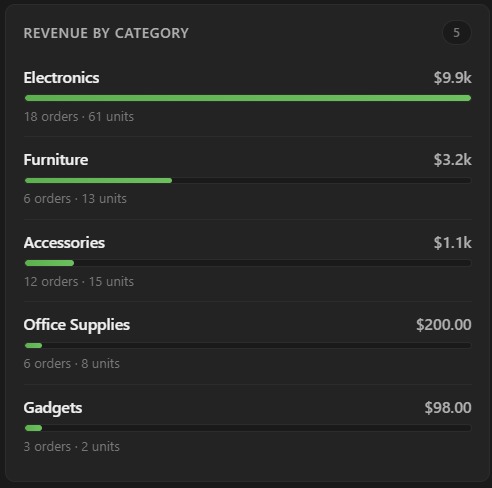492x488 pixels.
Task: Click the "12 orders · 15 units" text
Action: (79, 282)
